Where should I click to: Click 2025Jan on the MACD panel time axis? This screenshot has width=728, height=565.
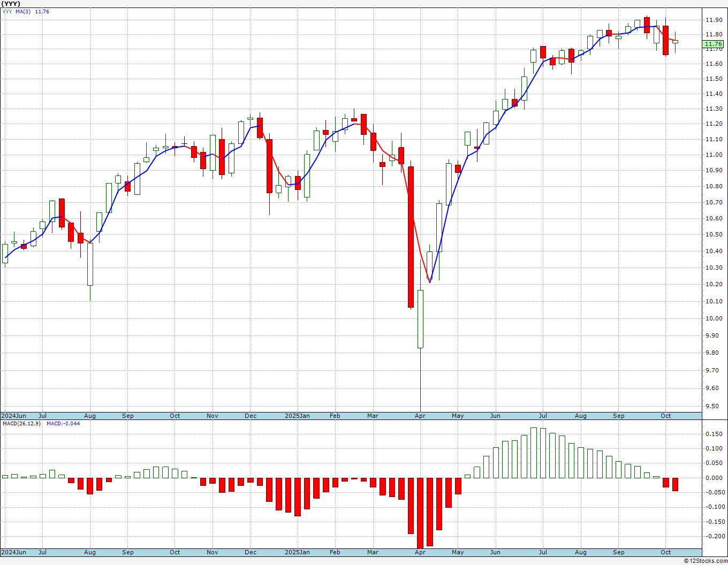click(x=297, y=552)
